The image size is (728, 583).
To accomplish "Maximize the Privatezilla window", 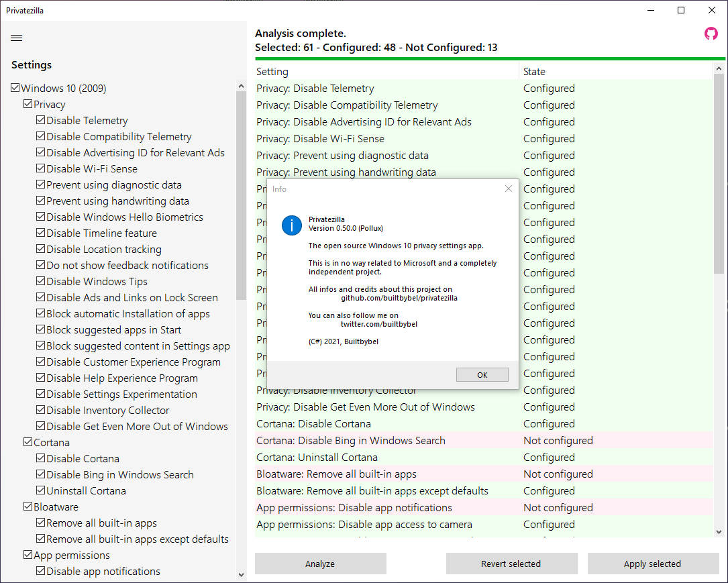I will coord(681,10).
